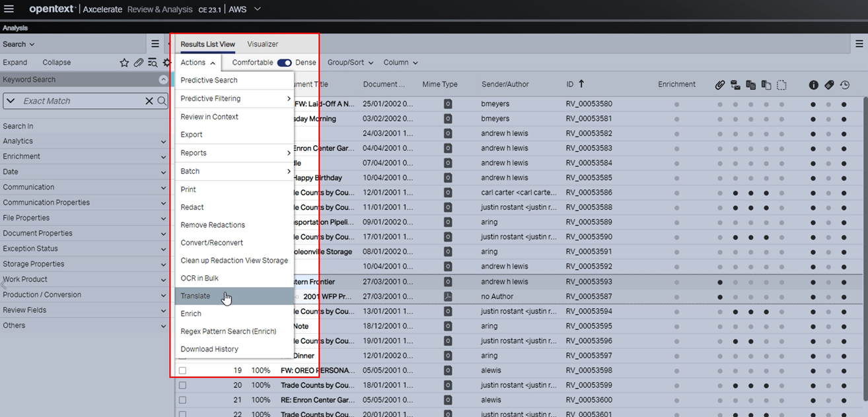The height and width of the screenshot is (417, 868).
Task: Open the results panel hamburger menu at right
Action: click(859, 44)
